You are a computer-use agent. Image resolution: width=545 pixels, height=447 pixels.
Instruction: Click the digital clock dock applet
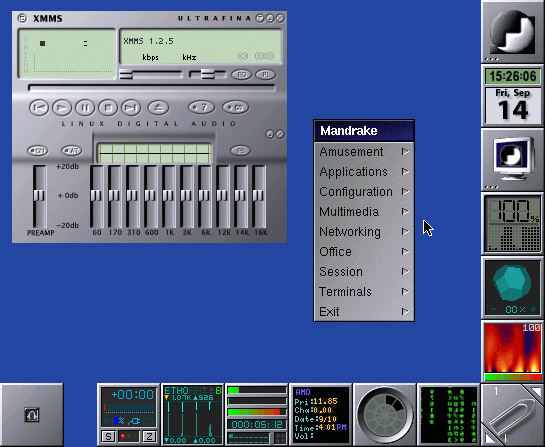[513, 76]
